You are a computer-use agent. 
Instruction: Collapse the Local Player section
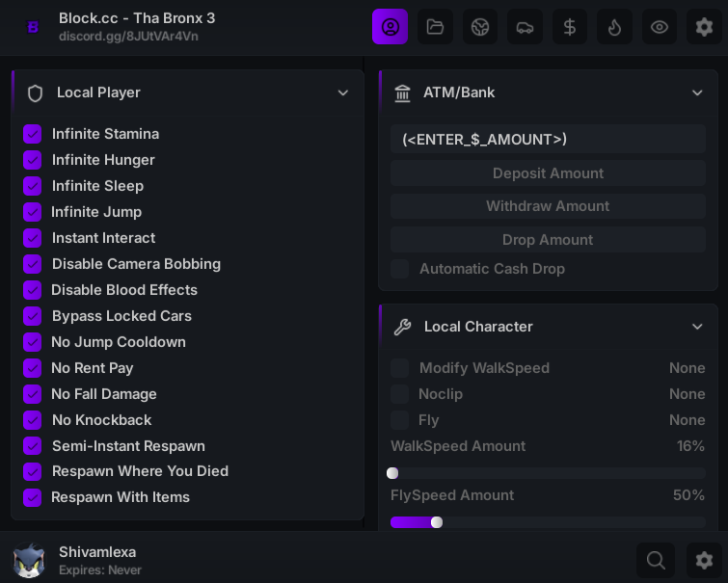click(342, 93)
